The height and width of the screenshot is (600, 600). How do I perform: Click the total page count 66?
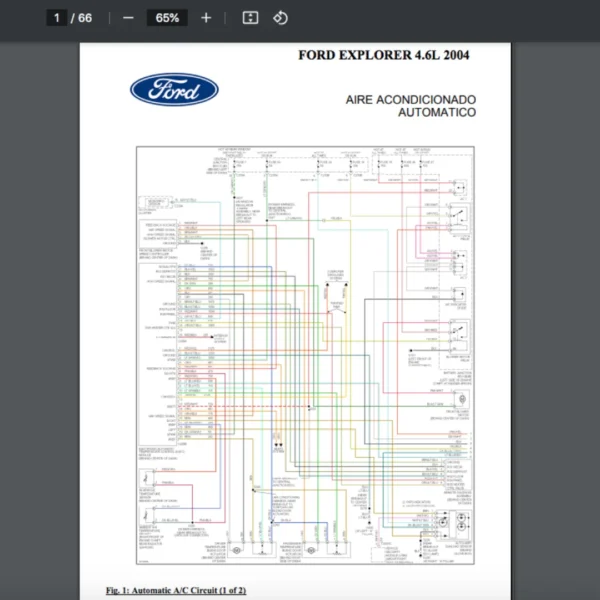click(x=85, y=18)
